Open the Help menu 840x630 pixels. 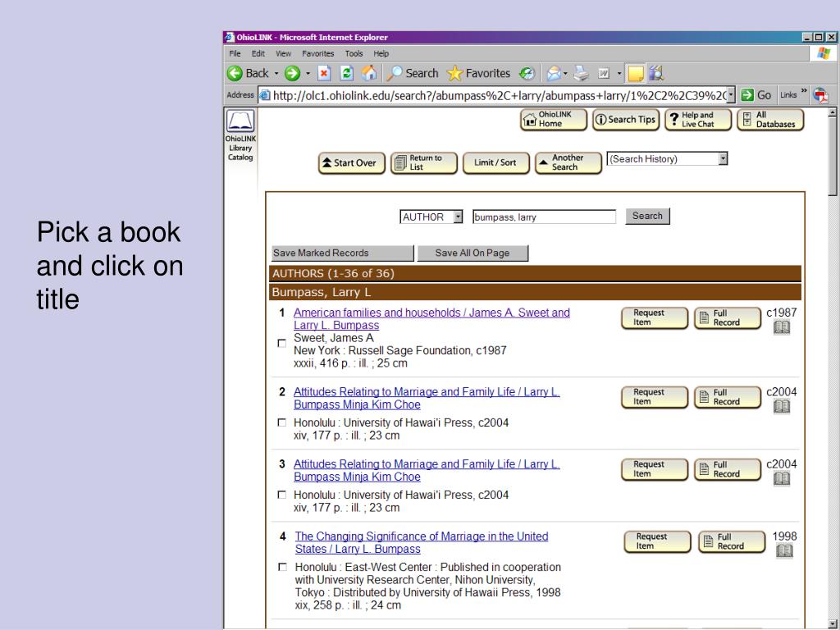(381, 53)
